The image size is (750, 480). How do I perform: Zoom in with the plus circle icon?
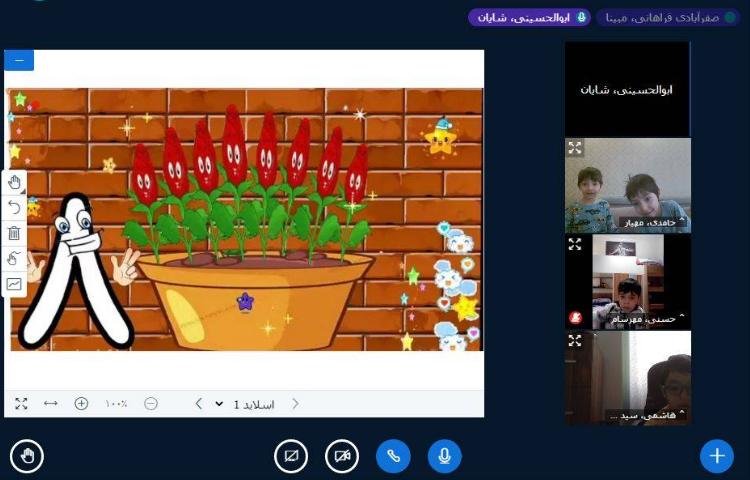[82, 404]
